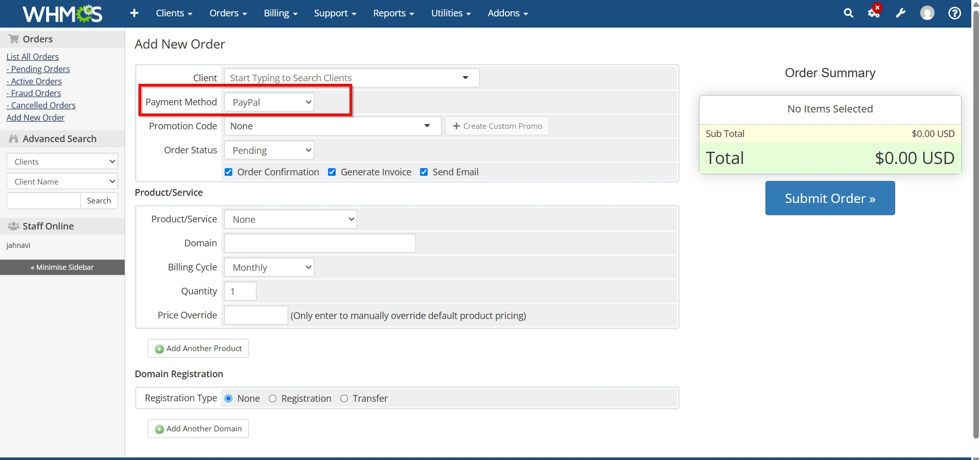Click the Submit Order button

(x=830, y=198)
